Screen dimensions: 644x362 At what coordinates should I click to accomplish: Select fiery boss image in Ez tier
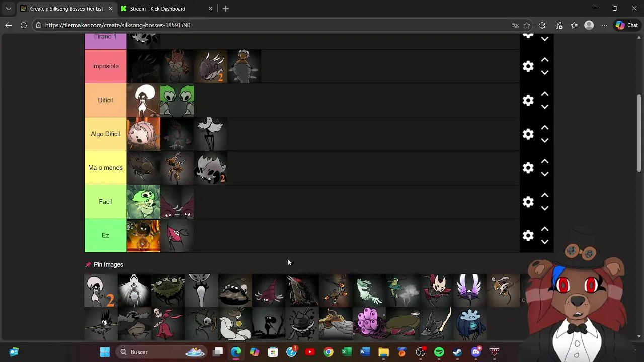(143, 235)
